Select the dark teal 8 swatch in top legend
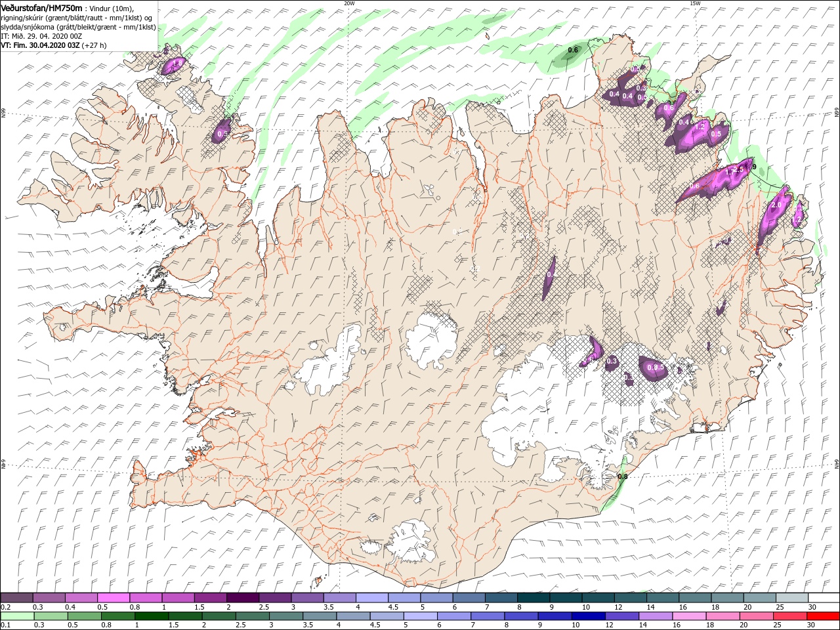Screen dimensions: 840x630 point(533,598)
